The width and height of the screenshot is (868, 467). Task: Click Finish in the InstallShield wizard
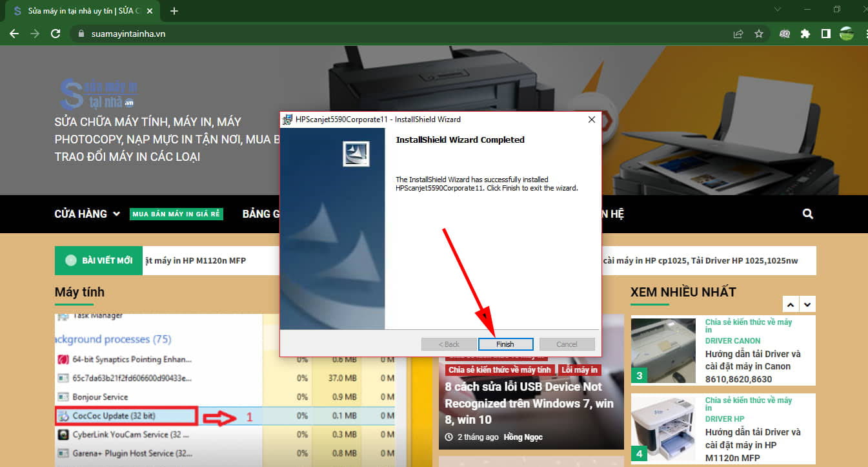(505, 344)
